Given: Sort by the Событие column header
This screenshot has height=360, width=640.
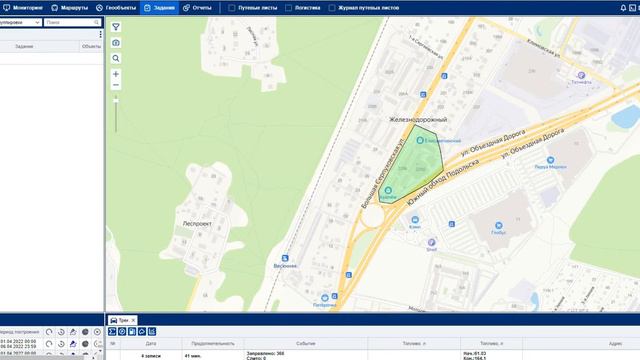Looking at the screenshot, I should tap(306, 344).
